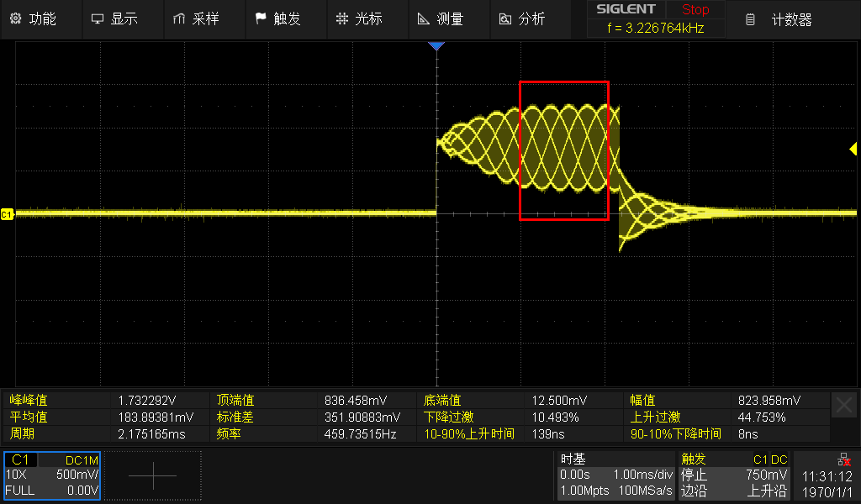Select the blue trigger position marker
The height and width of the screenshot is (504, 861).
coord(436,46)
